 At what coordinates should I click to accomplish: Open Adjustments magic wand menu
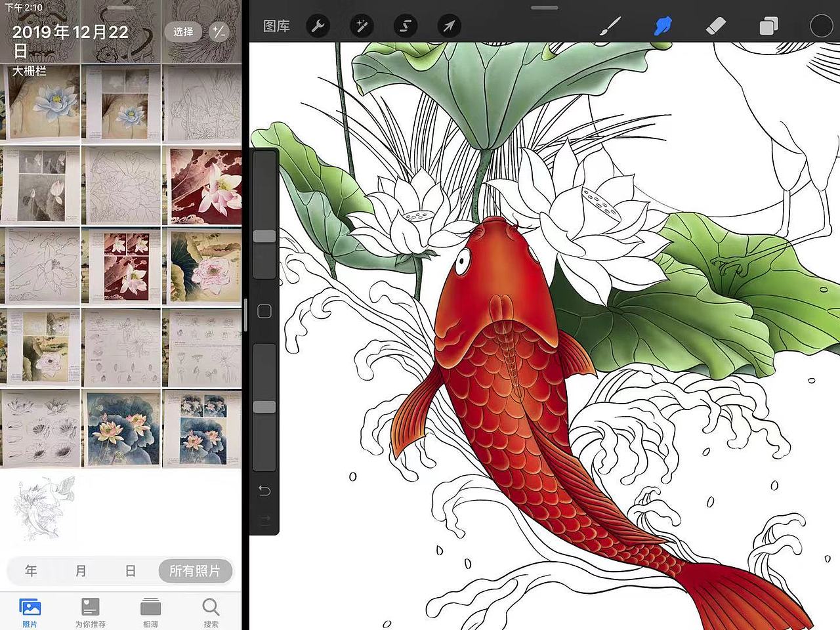[x=362, y=26]
